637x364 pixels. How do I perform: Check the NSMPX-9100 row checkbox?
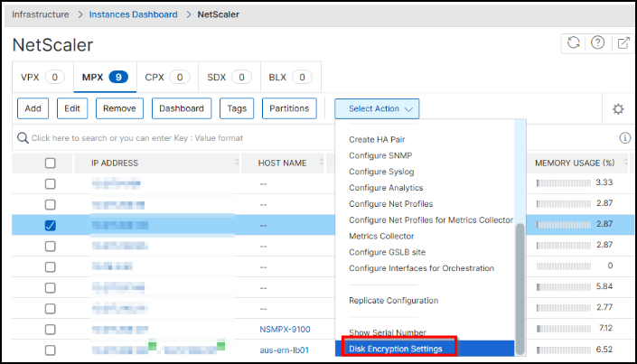(51, 330)
